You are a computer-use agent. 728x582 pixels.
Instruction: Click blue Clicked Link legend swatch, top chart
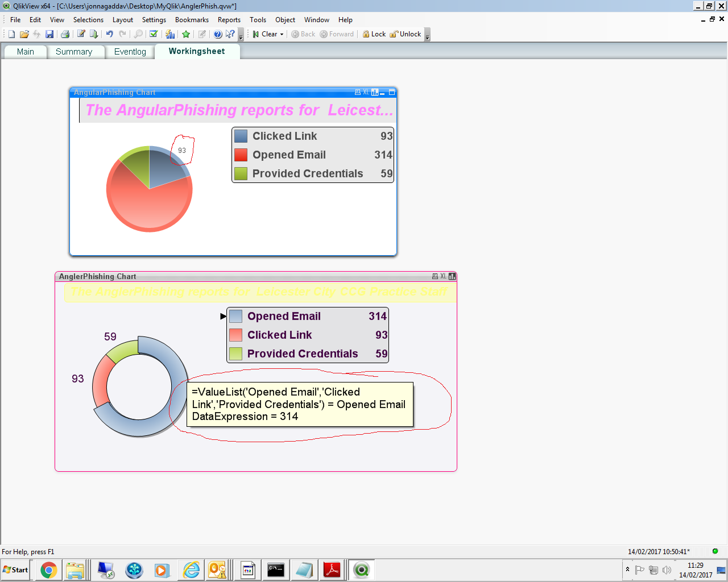(x=241, y=136)
